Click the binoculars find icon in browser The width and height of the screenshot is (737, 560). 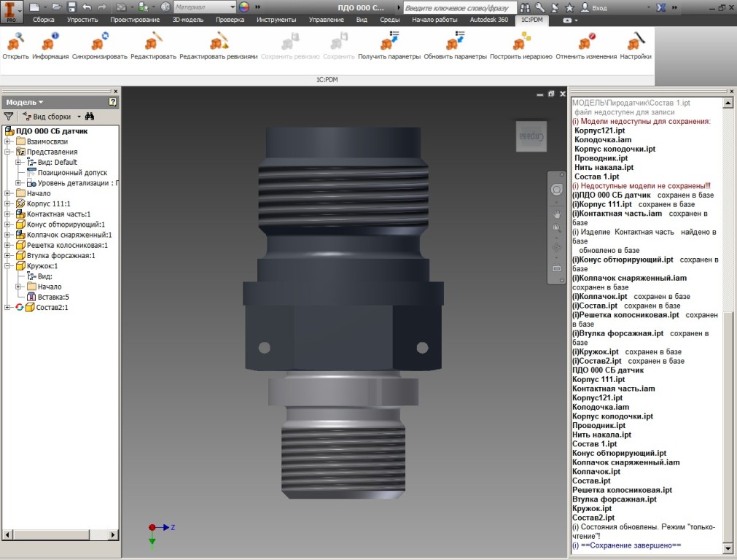[x=90, y=117]
